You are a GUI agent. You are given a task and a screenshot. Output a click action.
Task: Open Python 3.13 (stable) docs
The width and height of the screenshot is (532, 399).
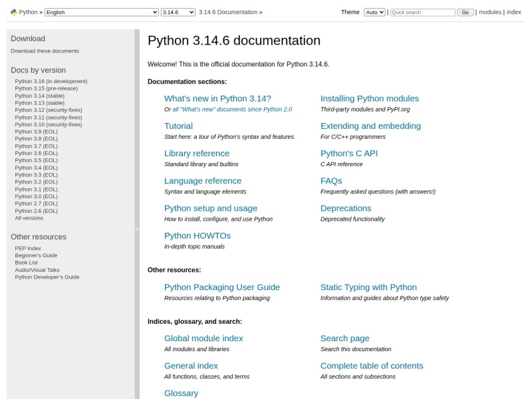[x=39, y=103]
